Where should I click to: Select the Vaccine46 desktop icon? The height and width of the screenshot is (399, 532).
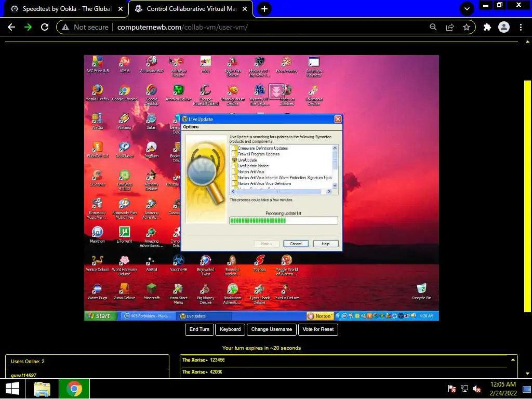coord(179,263)
